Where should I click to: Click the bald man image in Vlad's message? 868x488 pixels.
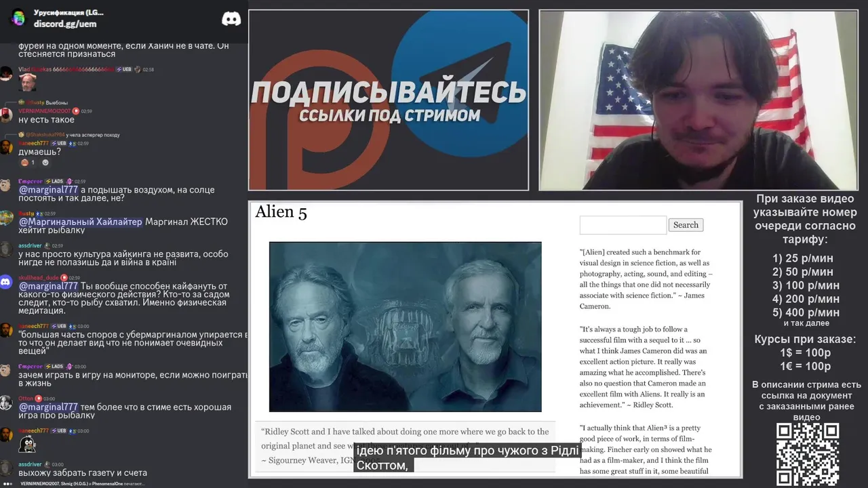pyautogui.click(x=28, y=83)
